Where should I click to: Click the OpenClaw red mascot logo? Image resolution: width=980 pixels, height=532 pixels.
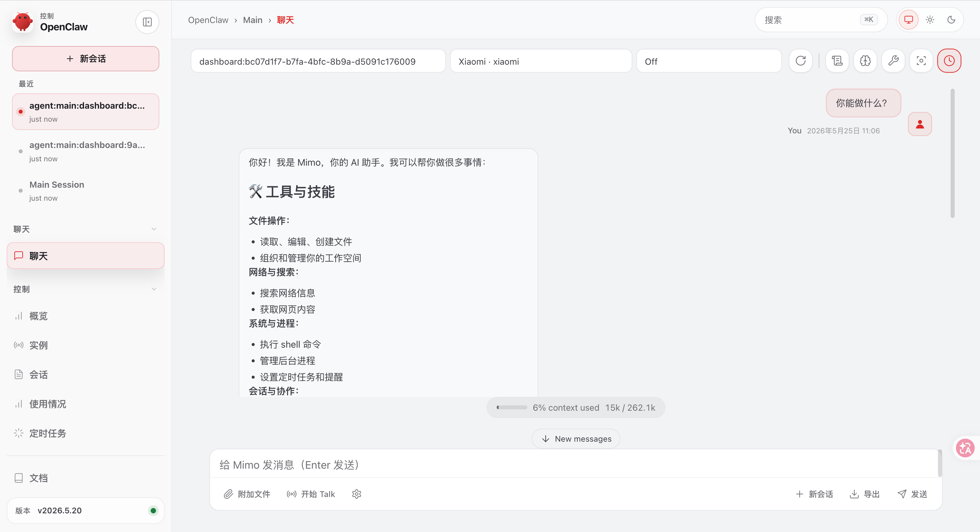tap(23, 22)
